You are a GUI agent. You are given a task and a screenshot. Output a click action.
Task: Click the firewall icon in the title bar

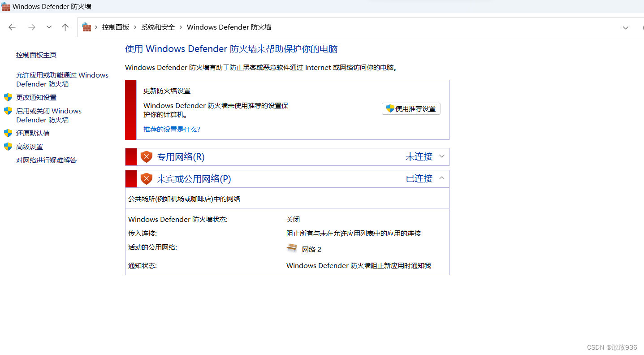coord(5,6)
